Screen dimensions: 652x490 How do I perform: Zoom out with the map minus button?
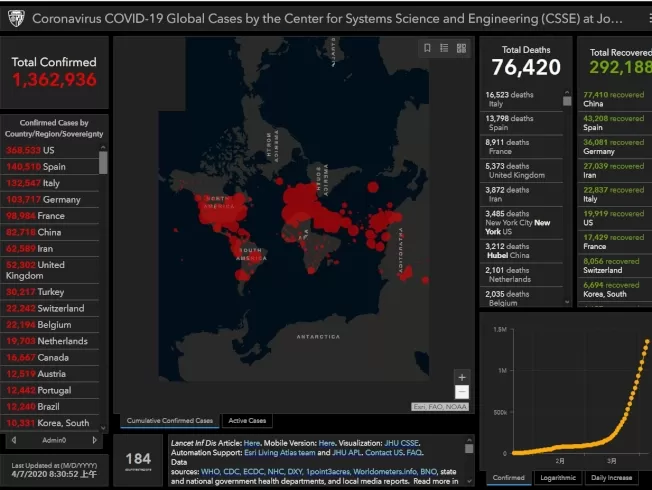(x=462, y=392)
